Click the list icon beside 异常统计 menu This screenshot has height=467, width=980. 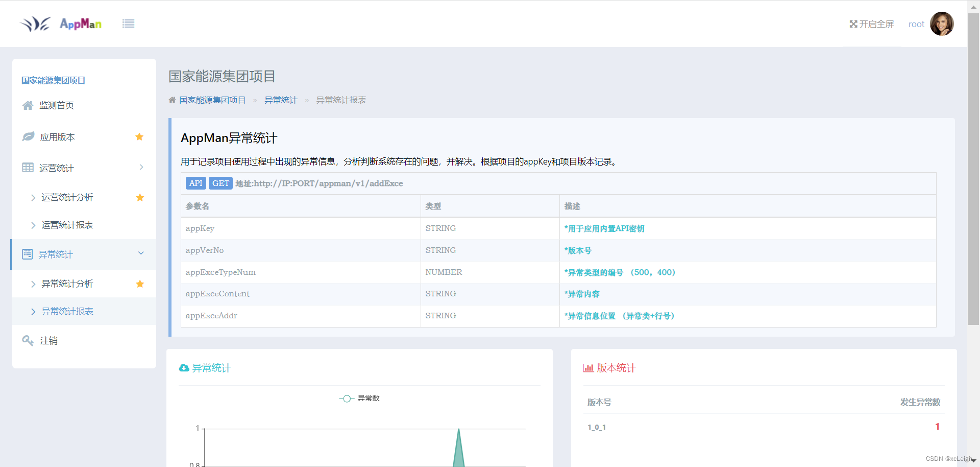click(x=28, y=254)
